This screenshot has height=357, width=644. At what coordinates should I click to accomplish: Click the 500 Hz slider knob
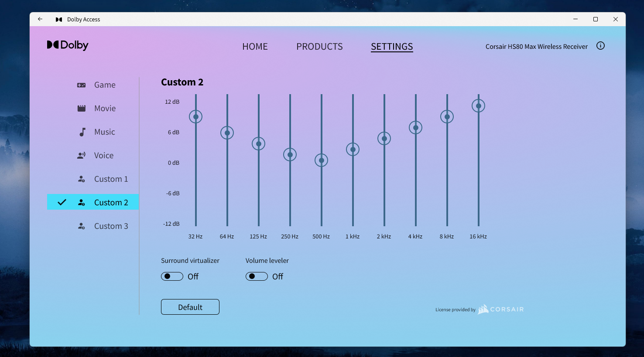pyautogui.click(x=322, y=160)
